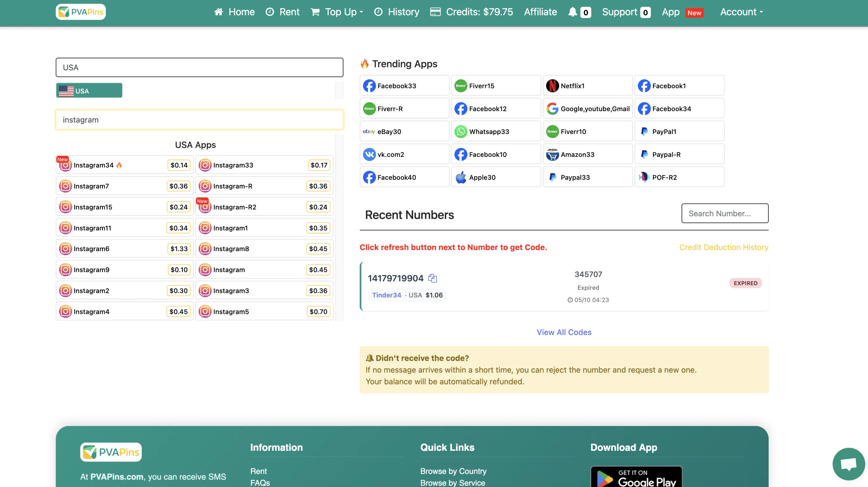
Task: Open the live chat bubble icon
Action: [848, 464]
